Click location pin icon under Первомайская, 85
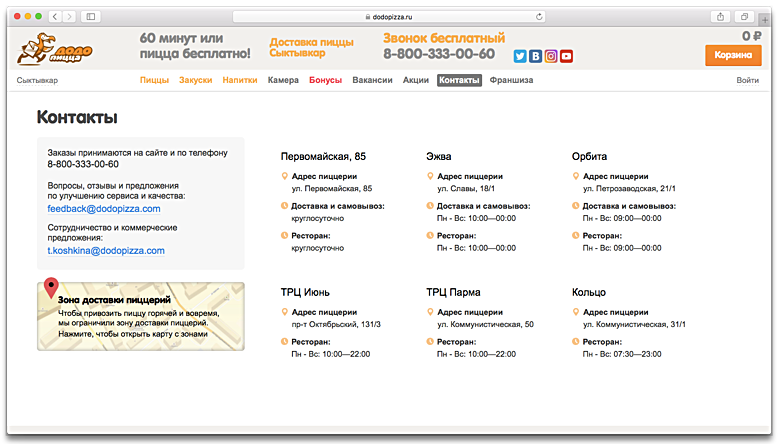The height and width of the screenshot is (444, 780). [x=285, y=176]
